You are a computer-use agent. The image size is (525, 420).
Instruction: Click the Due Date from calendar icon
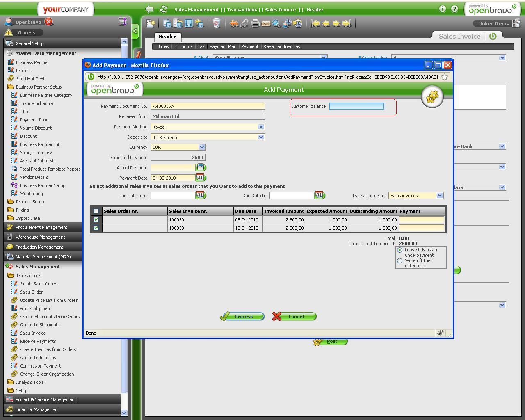pyautogui.click(x=200, y=195)
